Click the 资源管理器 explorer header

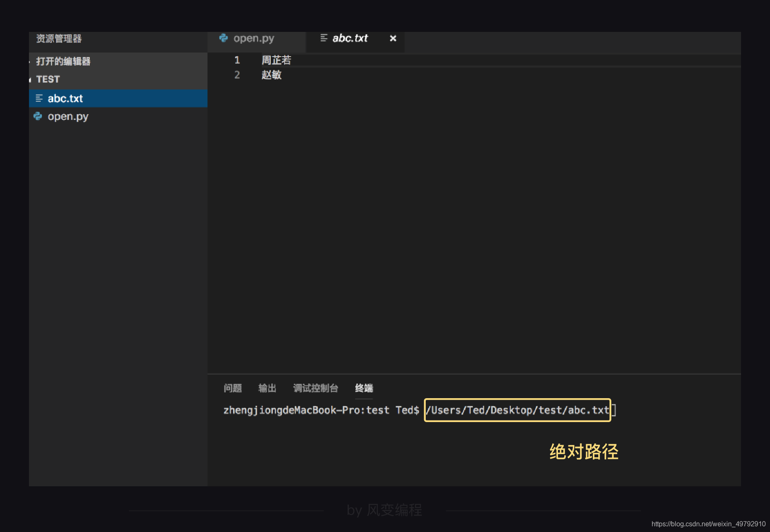[x=59, y=39]
